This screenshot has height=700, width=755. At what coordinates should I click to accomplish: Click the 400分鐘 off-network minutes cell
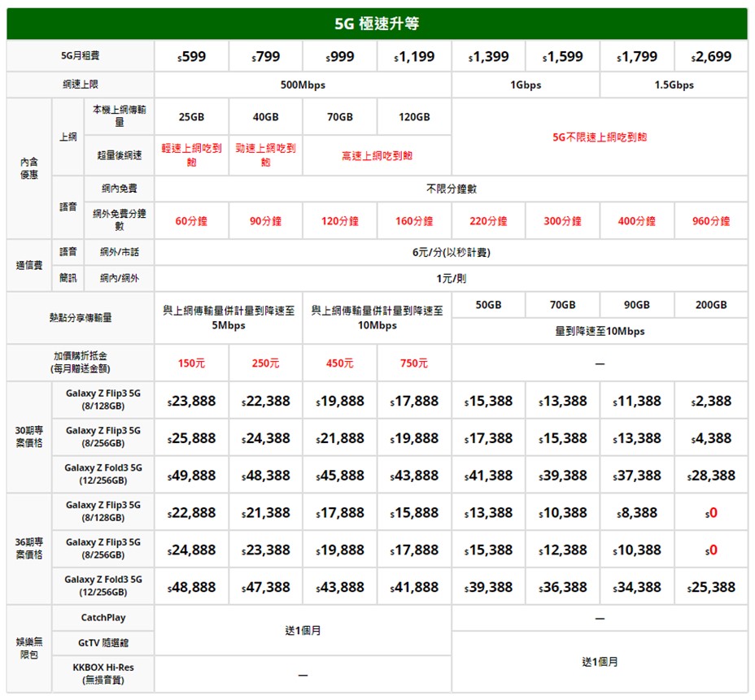pos(636,221)
